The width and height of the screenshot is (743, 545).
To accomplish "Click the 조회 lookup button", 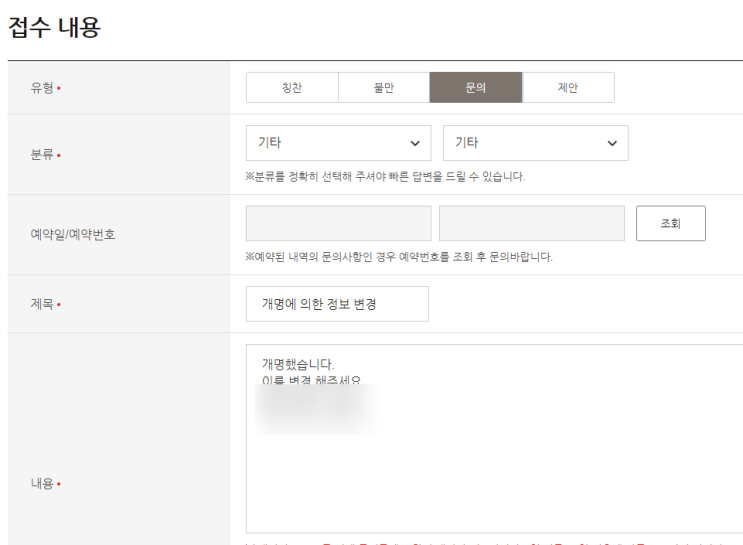I will click(671, 223).
